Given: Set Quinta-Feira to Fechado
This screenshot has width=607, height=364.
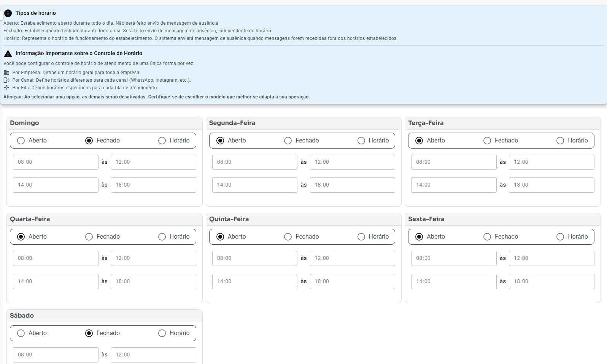Looking at the screenshot, I should point(288,237).
